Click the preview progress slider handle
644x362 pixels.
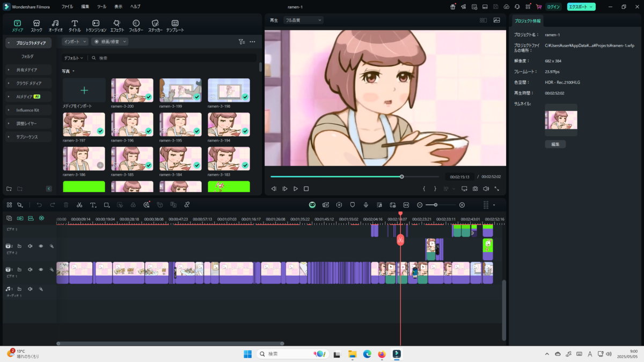tap(401, 176)
